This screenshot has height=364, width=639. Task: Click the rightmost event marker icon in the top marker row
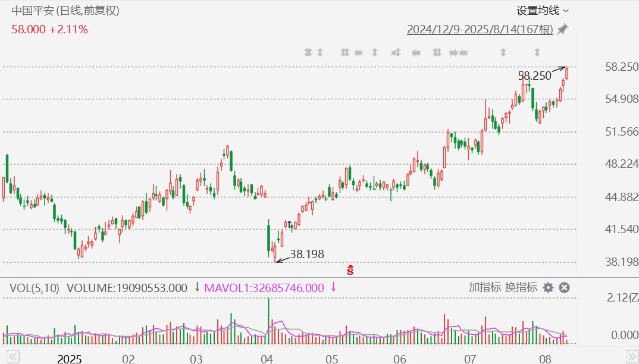537,52
